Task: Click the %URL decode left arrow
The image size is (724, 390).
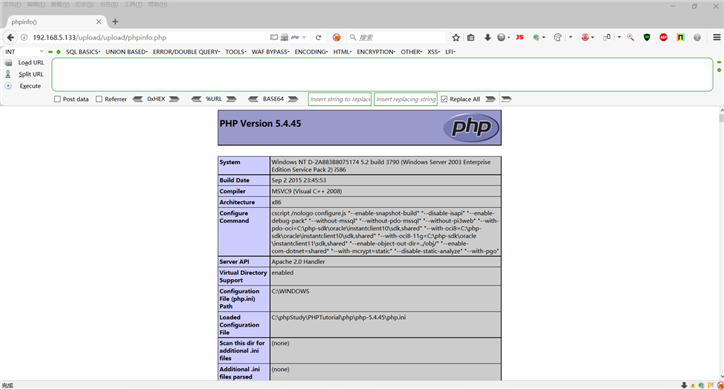Action: (x=196, y=99)
